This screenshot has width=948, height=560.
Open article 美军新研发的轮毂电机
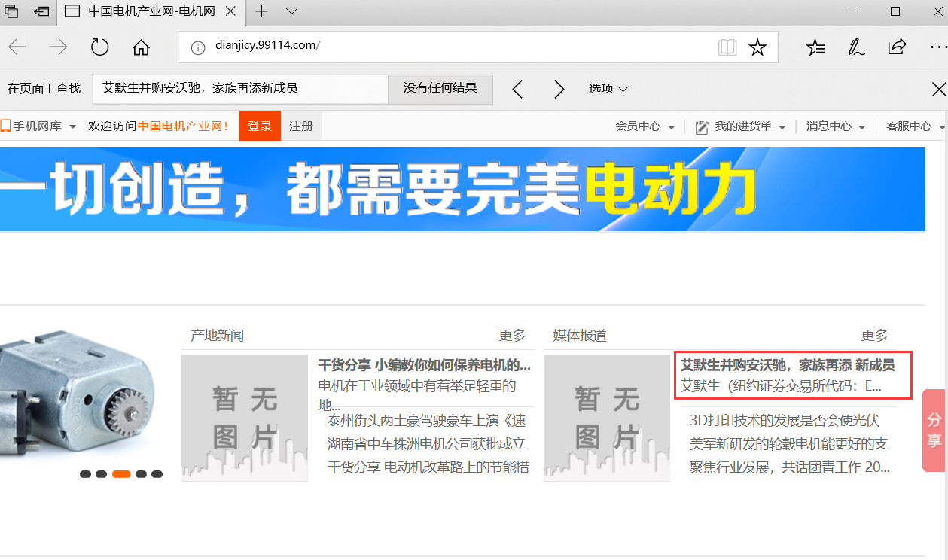789,444
